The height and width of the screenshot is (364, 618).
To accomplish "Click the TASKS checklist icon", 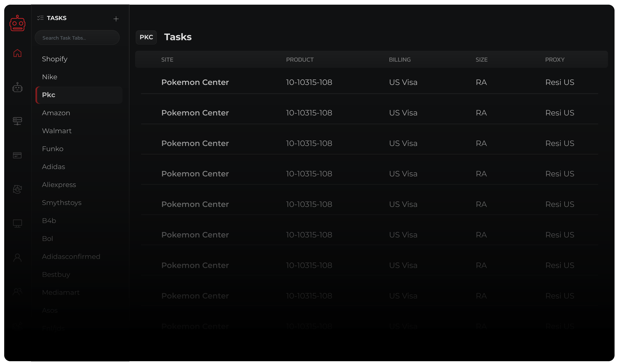I will 40,18.
